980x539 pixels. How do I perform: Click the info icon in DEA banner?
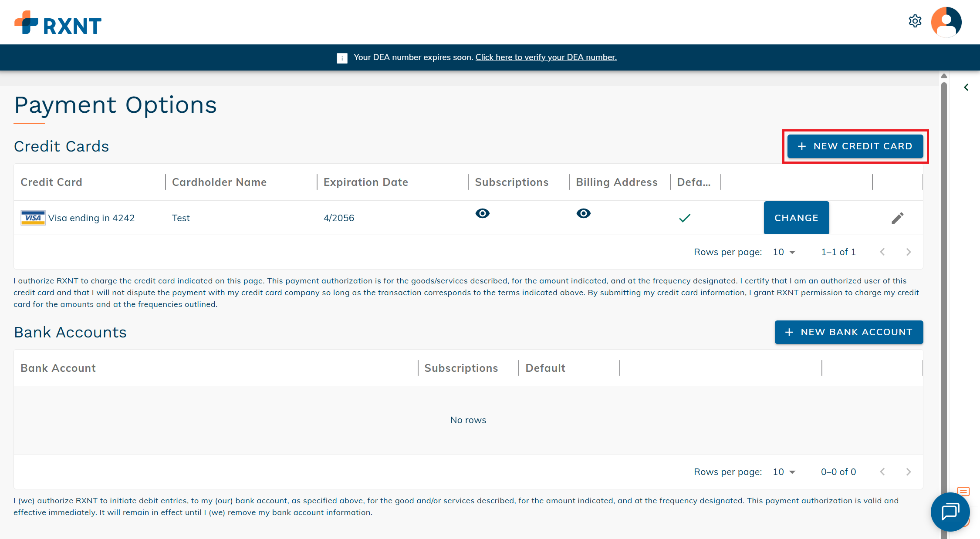pos(342,58)
